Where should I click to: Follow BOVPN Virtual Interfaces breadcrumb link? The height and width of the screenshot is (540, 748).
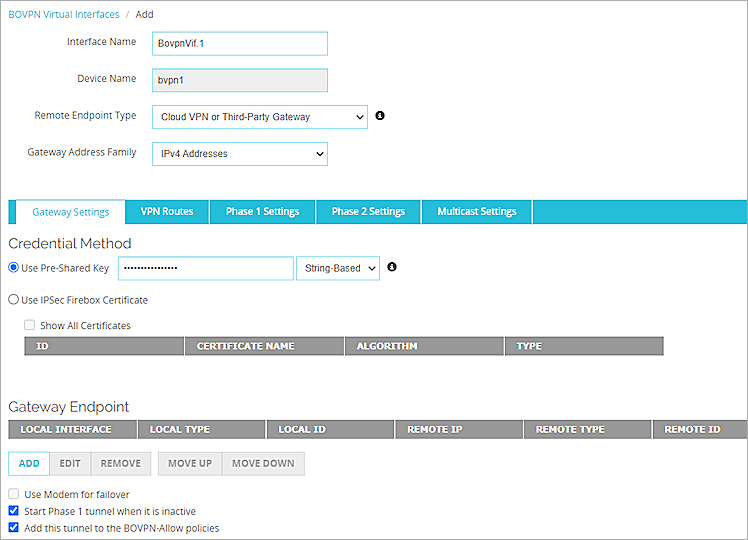click(x=63, y=14)
